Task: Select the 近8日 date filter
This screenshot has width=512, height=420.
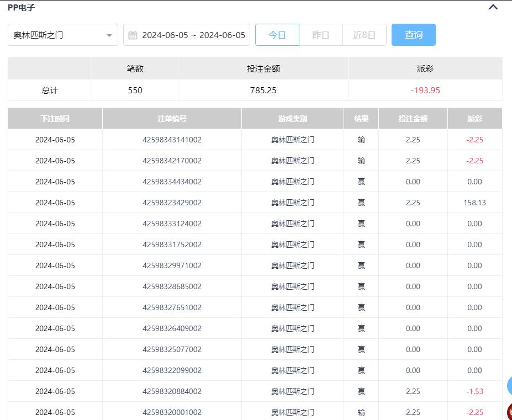Action: click(364, 35)
